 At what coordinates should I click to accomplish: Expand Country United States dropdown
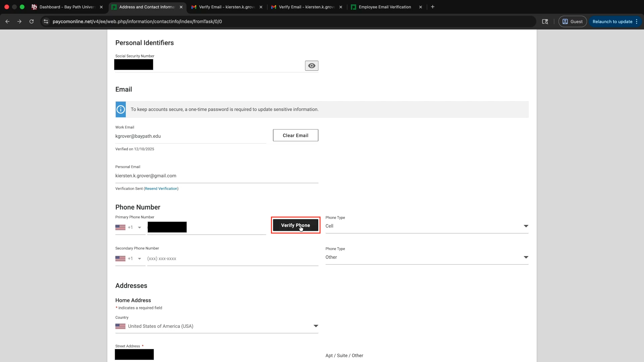point(315,326)
